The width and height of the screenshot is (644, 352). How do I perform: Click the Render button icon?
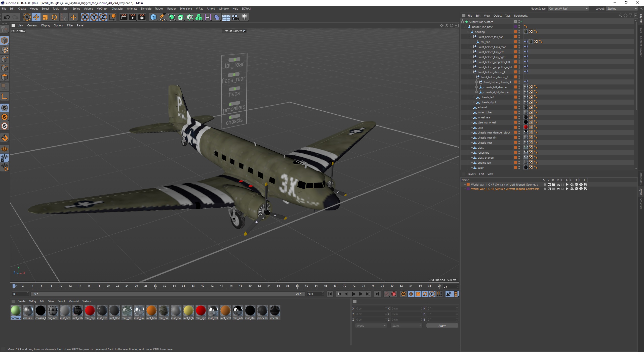[x=123, y=17]
